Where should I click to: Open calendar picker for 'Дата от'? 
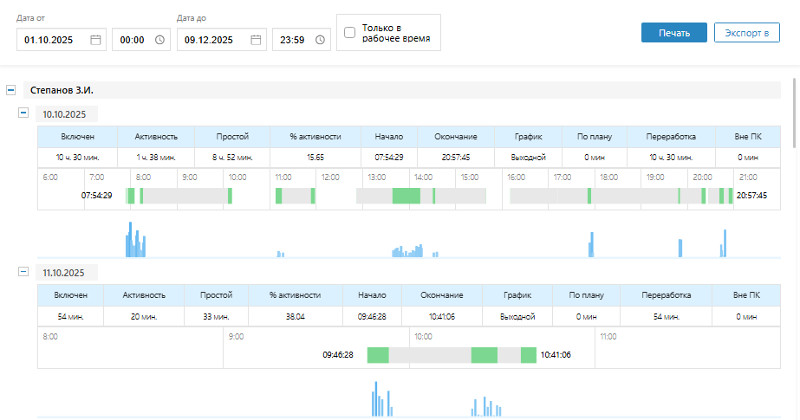click(x=96, y=40)
